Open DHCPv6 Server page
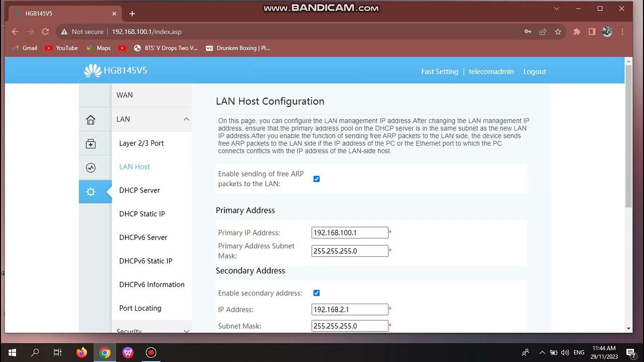 click(143, 238)
